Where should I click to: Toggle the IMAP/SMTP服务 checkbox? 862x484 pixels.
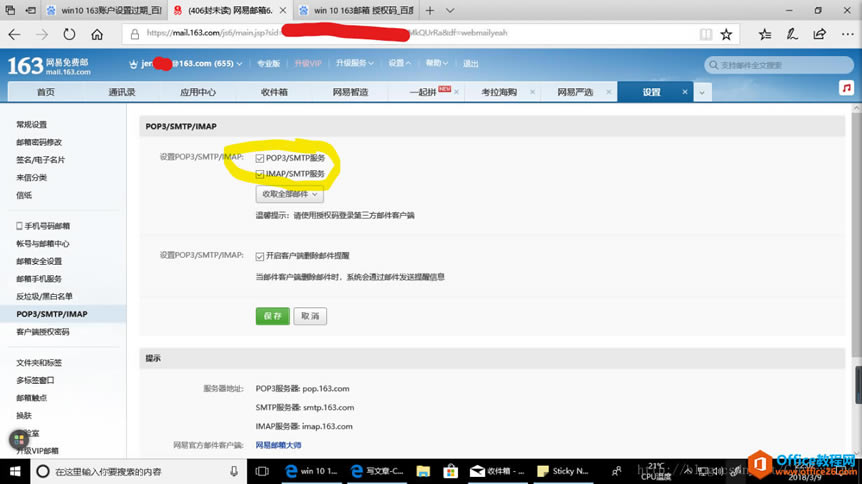259,174
